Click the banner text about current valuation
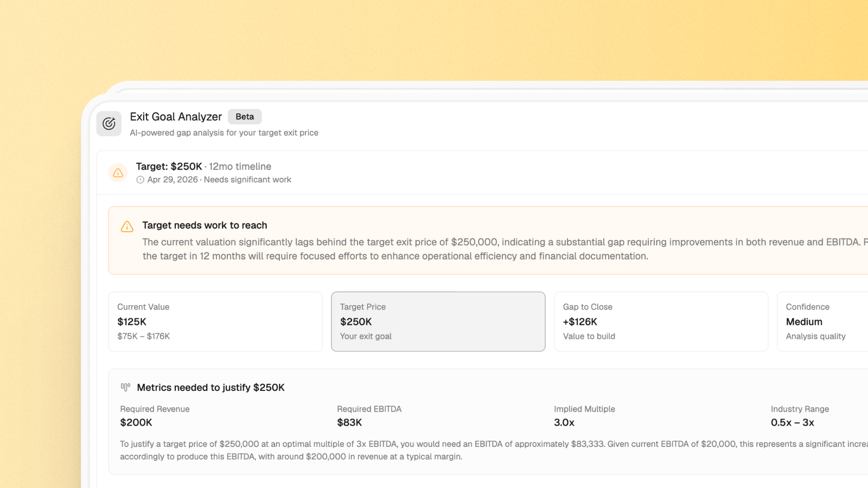Viewport: 868px width, 488px height. pos(505,249)
